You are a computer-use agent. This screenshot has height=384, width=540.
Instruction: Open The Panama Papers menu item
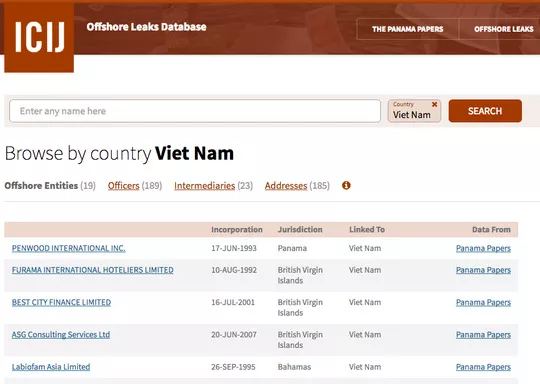[x=407, y=29]
